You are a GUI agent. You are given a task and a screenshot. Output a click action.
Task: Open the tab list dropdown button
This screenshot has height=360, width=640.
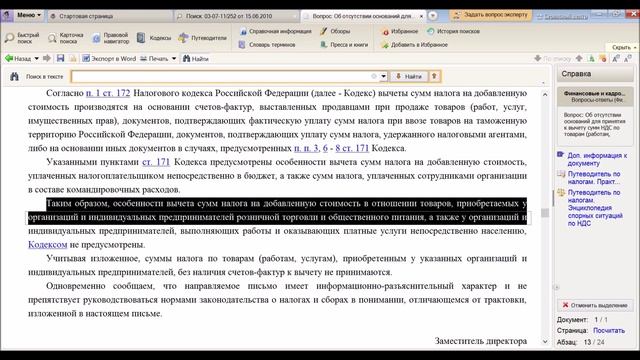433,16
